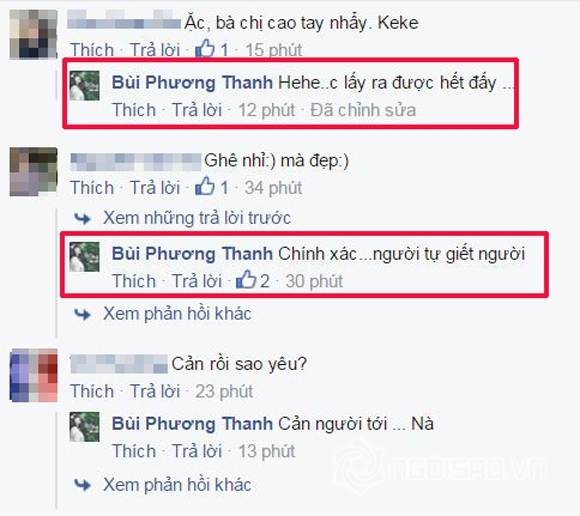580x516 pixels.
Task: Open Bùi Phương Thanh avatar in 'Chính xác' reply
Action: (85, 257)
